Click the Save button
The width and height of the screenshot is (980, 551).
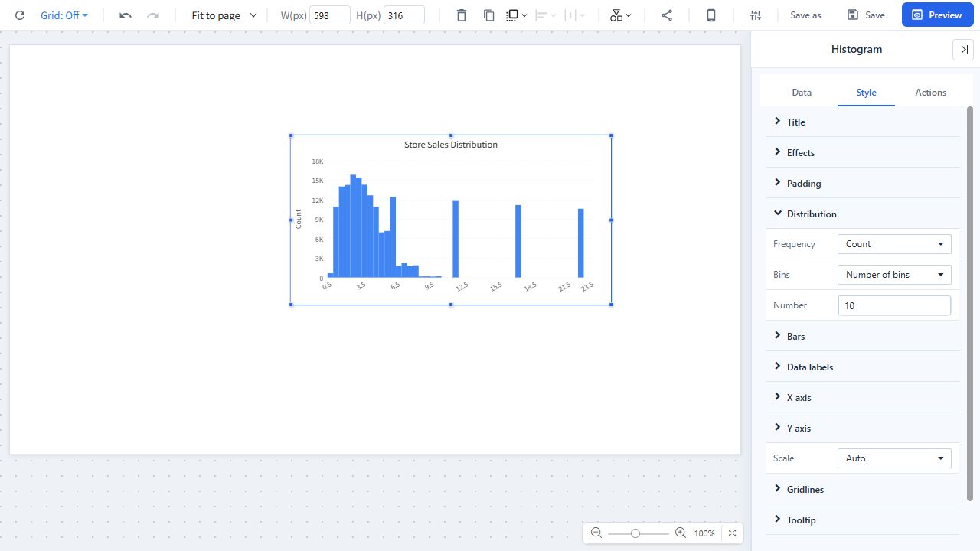click(x=866, y=15)
